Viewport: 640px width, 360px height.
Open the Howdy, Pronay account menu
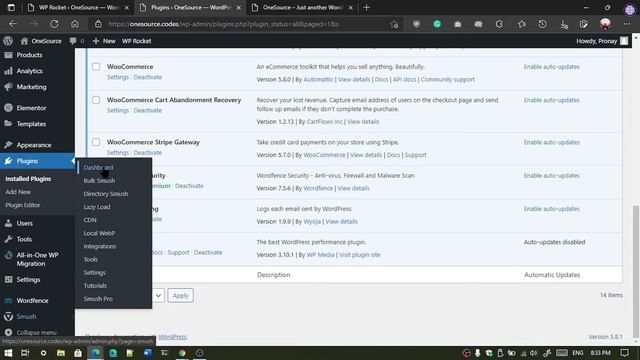602,41
